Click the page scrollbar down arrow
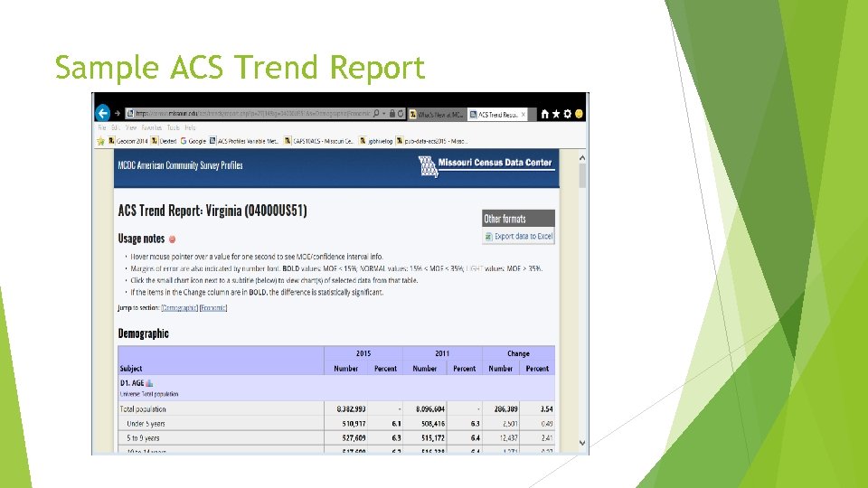The width and height of the screenshot is (868, 488). pyautogui.click(x=581, y=443)
